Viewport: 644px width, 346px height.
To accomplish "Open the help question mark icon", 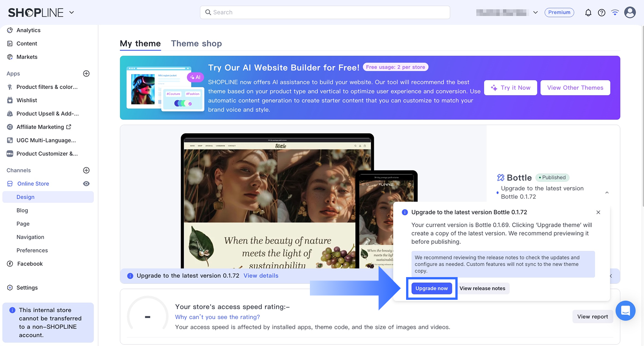I will pyautogui.click(x=602, y=12).
